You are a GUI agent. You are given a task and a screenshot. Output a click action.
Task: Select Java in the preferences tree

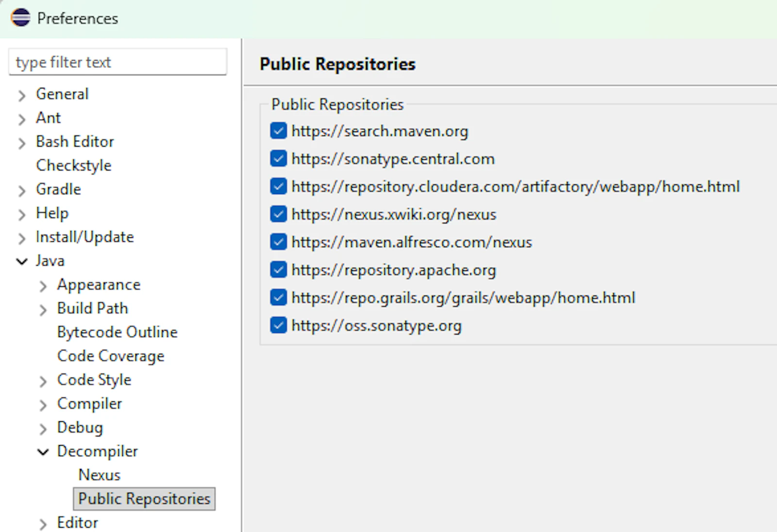[x=50, y=260]
